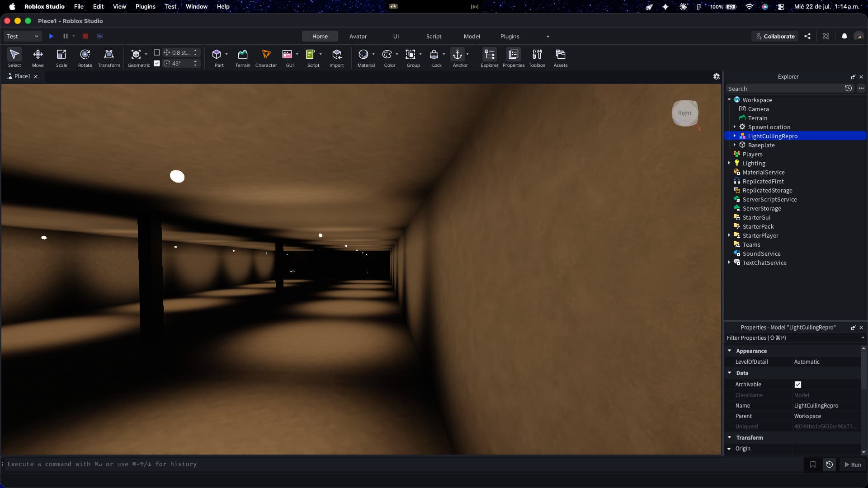This screenshot has width=868, height=488.
Task: Collapse the Transform properties section
Action: pyautogui.click(x=730, y=437)
